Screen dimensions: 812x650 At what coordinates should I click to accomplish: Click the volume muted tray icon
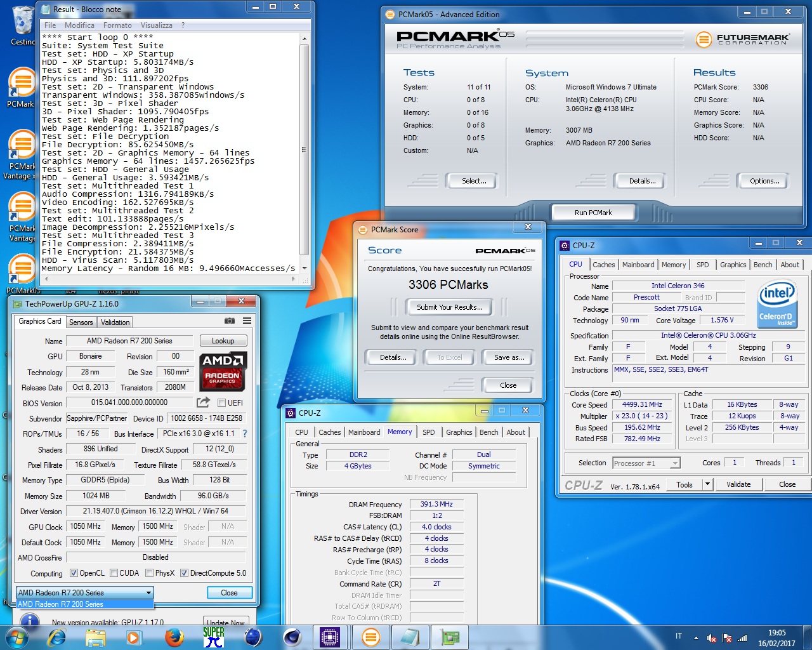click(711, 638)
